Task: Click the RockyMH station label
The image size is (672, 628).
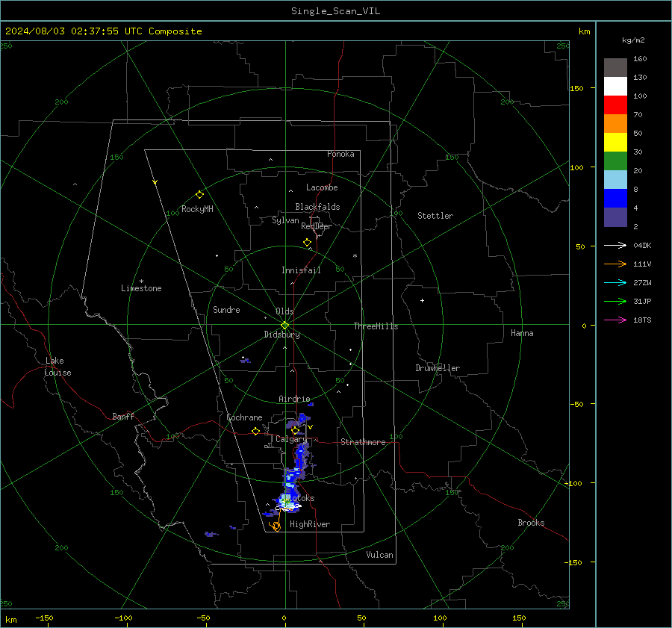Action: [197, 209]
